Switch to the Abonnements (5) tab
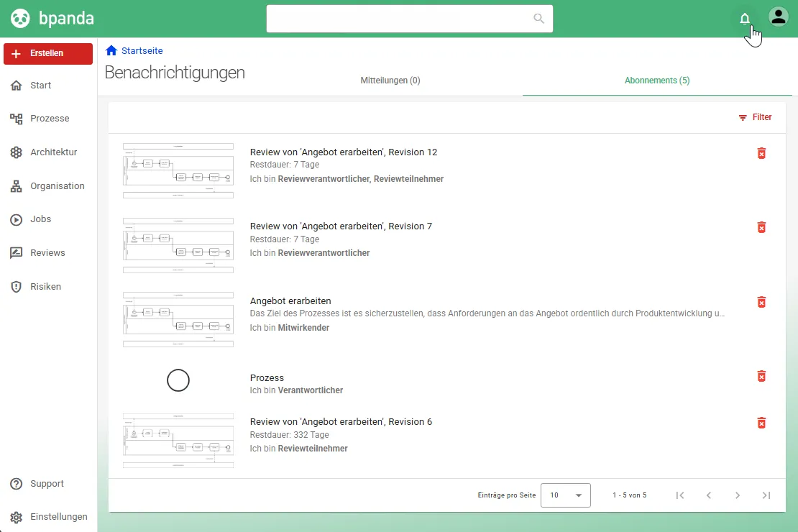798x532 pixels. (657, 81)
